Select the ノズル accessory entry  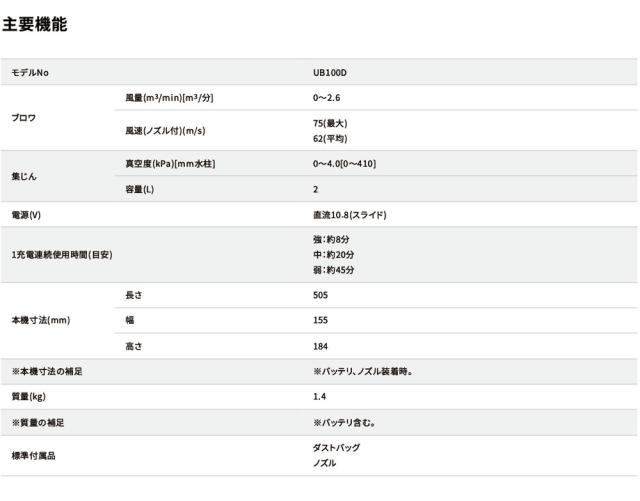click(324, 463)
